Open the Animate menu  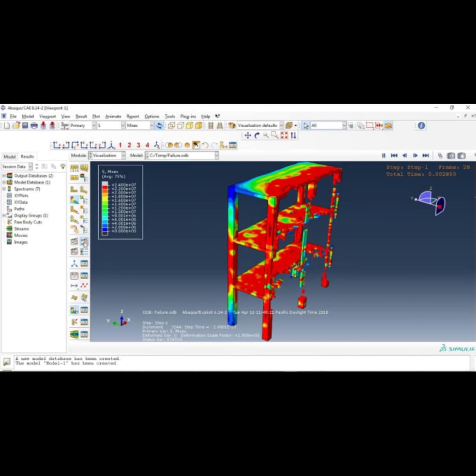tap(113, 116)
